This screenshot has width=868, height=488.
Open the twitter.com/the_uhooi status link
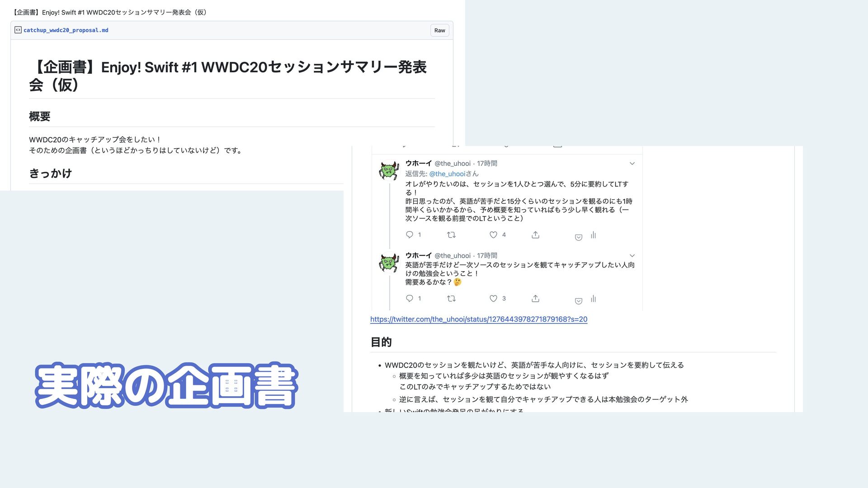coord(479,319)
